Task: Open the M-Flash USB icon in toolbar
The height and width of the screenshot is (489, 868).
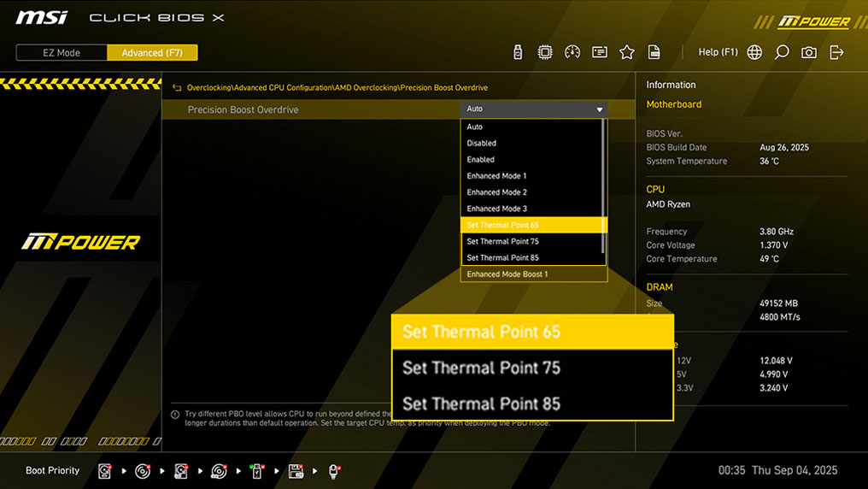Action: click(x=518, y=52)
